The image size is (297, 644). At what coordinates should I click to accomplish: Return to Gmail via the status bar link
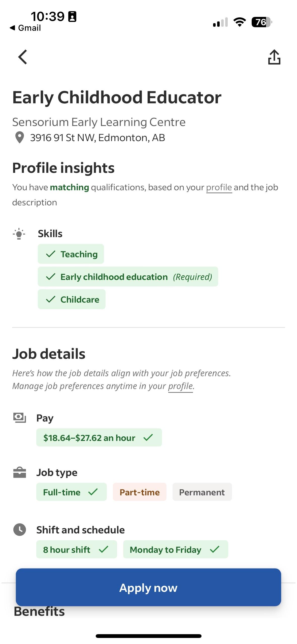(x=26, y=28)
